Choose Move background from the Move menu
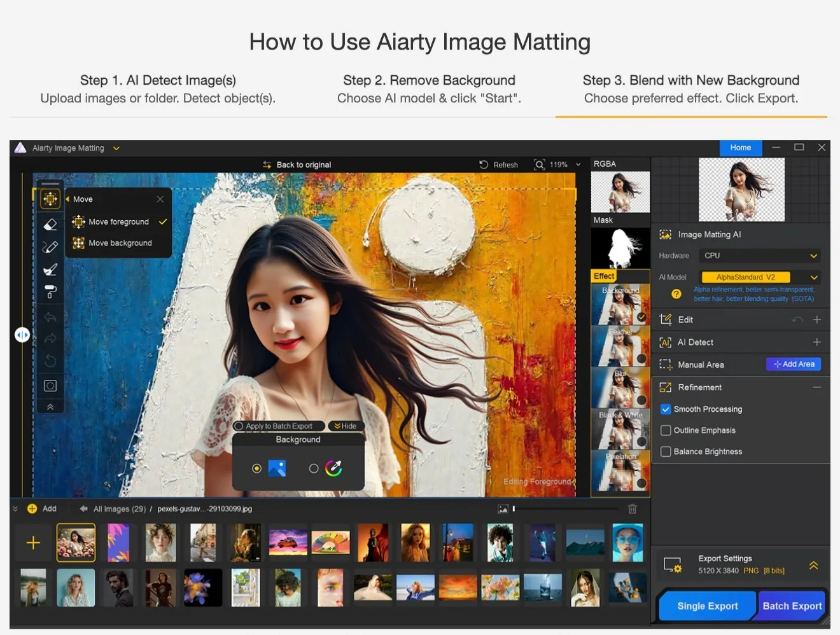Viewport: 840px width, 635px height. click(120, 242)
